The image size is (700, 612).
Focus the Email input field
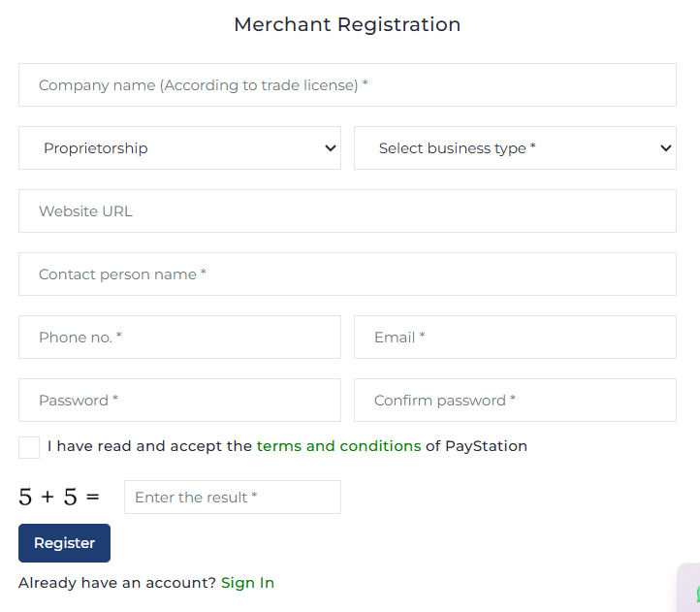(515, 338)
